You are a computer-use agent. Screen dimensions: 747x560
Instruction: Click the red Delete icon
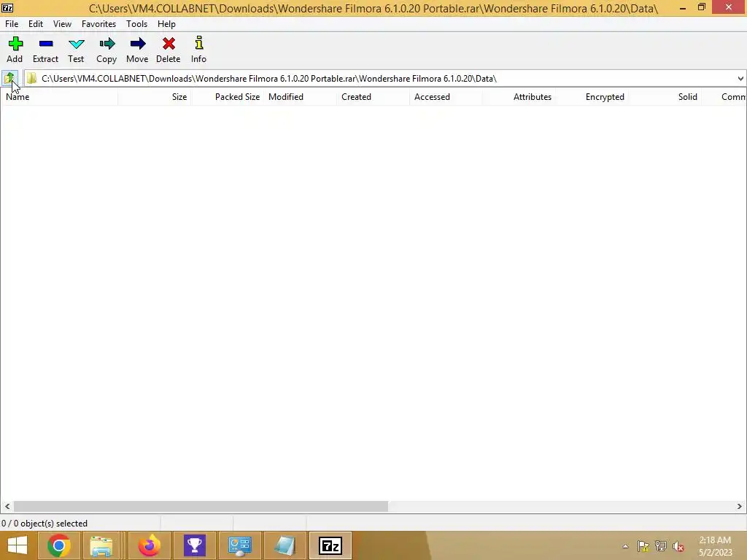[x=169, y=50]
